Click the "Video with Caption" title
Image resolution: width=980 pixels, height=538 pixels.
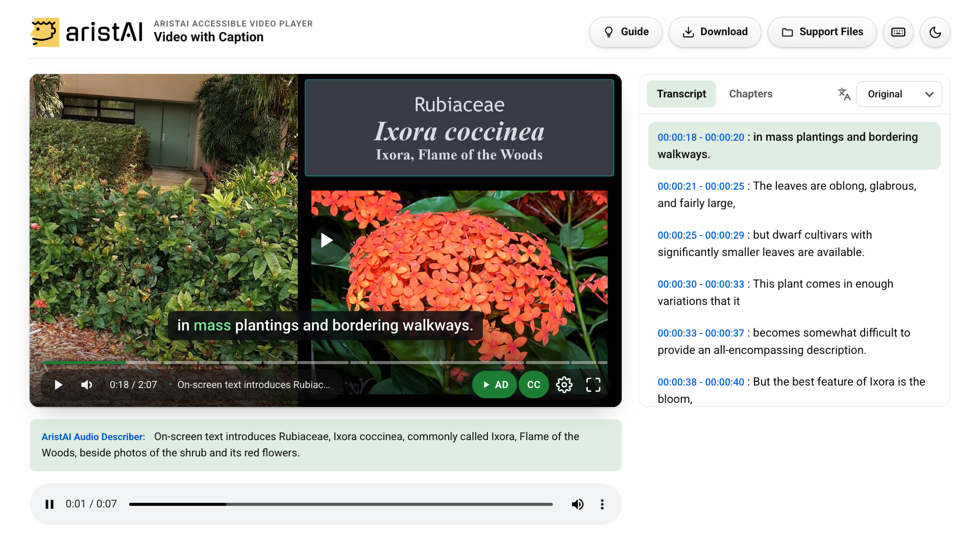click(x=209, y=37)
